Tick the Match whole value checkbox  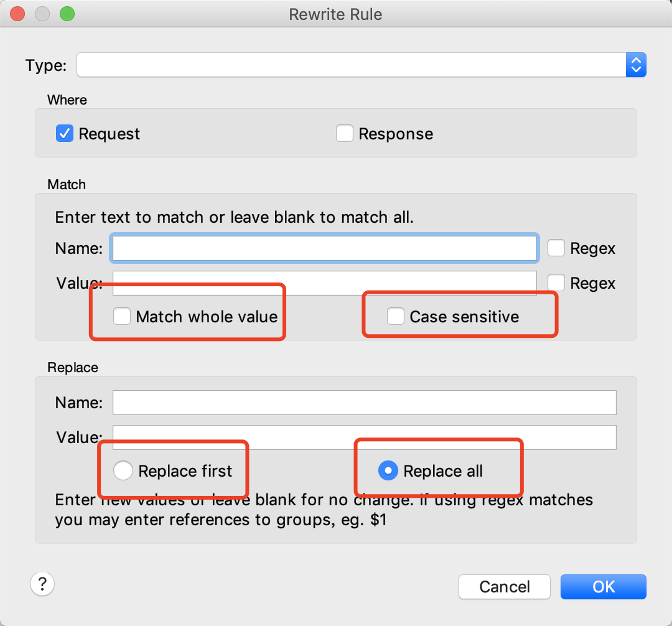[x=122, y=317]
